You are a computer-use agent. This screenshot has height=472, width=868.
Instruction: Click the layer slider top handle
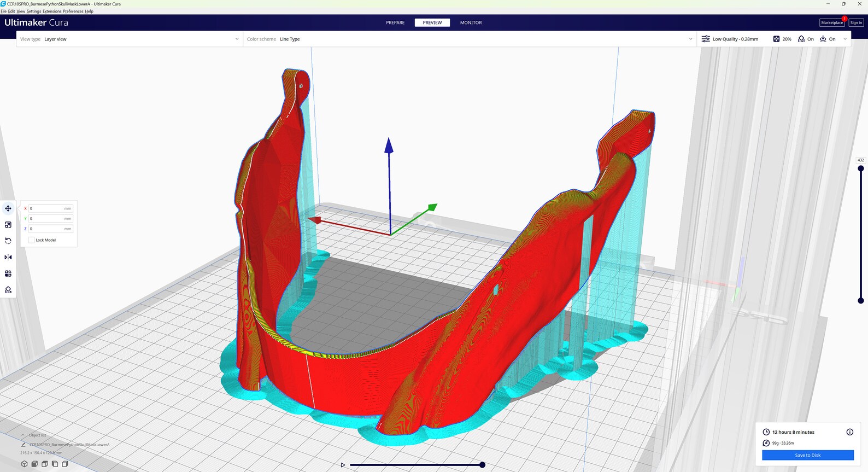(861, 168)
